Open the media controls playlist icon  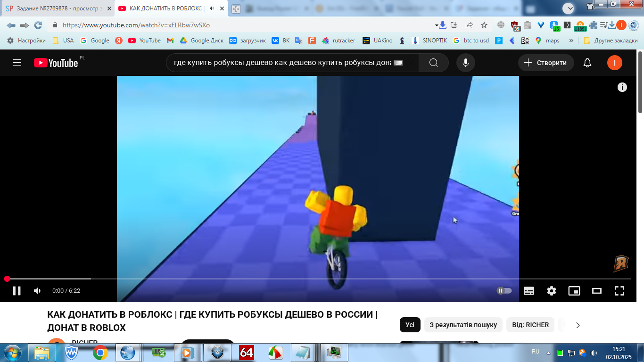coord(603,25)
